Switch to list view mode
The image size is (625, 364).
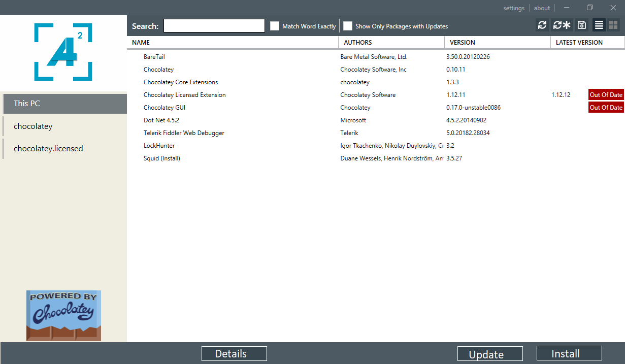[x=599, y=25]
